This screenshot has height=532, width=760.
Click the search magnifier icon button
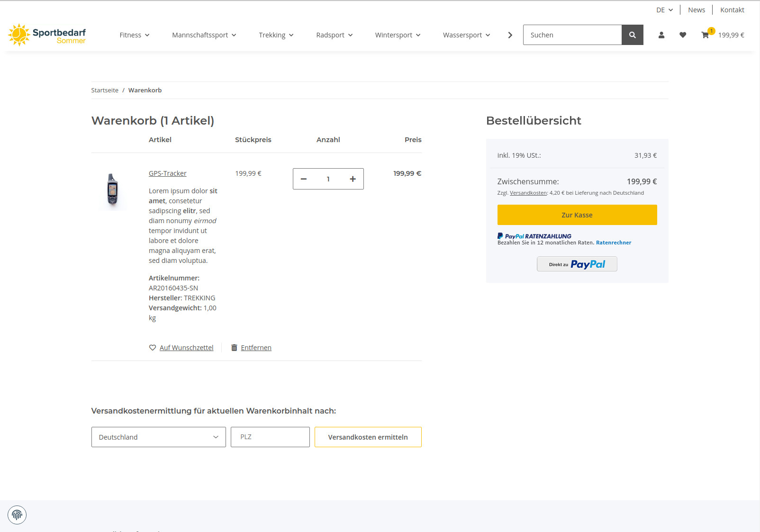tap(632, 35)
